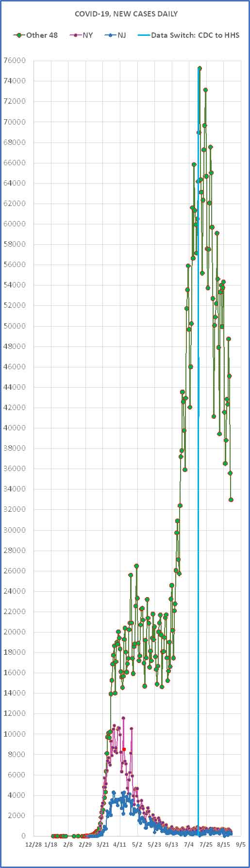The height and width of the screenshot is (868, 250).
Task: Click the blue NJ legend marker
Action: click(x=111, y=35)
